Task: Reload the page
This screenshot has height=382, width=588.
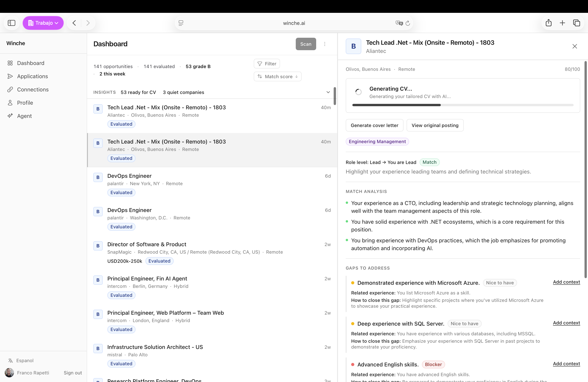Action: pyautogui.click(x=408, y=23)
